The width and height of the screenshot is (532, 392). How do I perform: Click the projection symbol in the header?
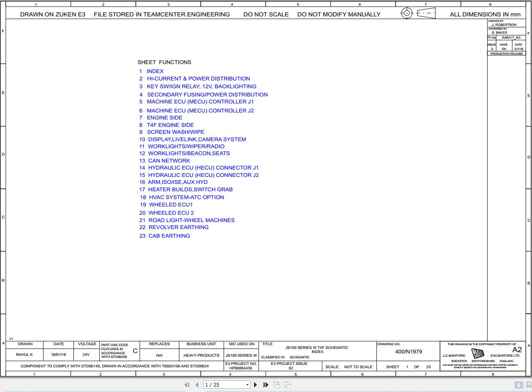(418, 13)
